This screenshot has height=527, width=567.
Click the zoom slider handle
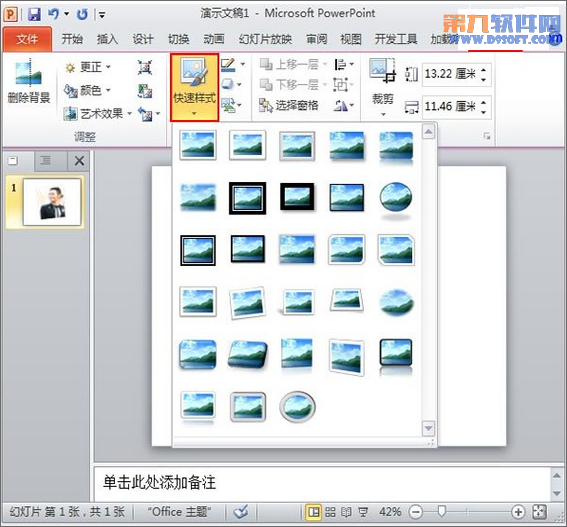click(x=442, y=511)
